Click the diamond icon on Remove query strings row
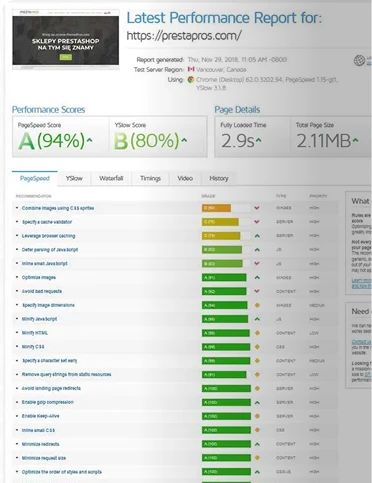Viewport: 372px width, 483px height. 257,375
